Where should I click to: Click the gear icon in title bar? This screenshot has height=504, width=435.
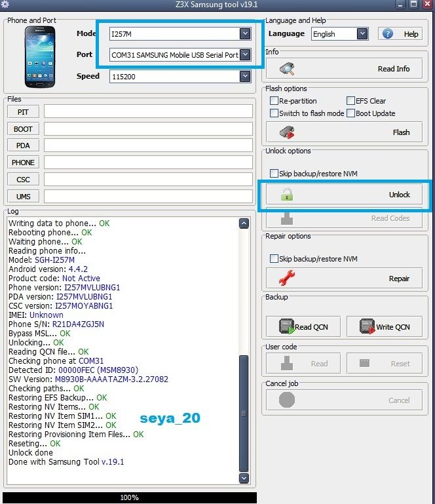[5, 5]
